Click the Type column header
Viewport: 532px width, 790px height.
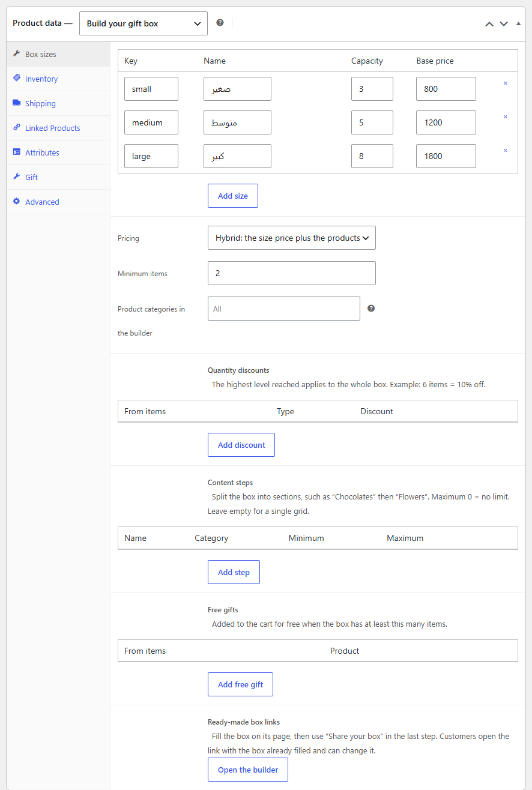(285, 411)
